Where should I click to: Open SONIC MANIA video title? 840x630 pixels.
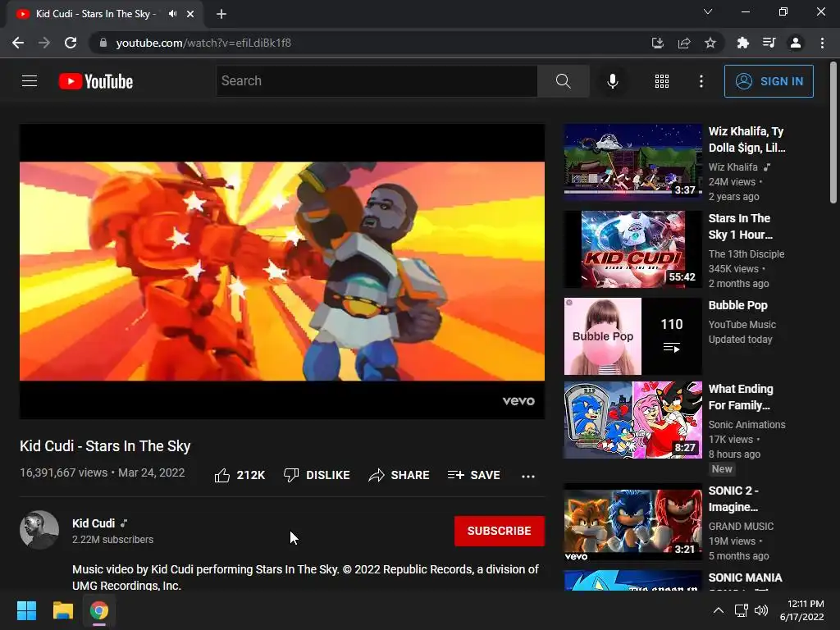[745, 577]
